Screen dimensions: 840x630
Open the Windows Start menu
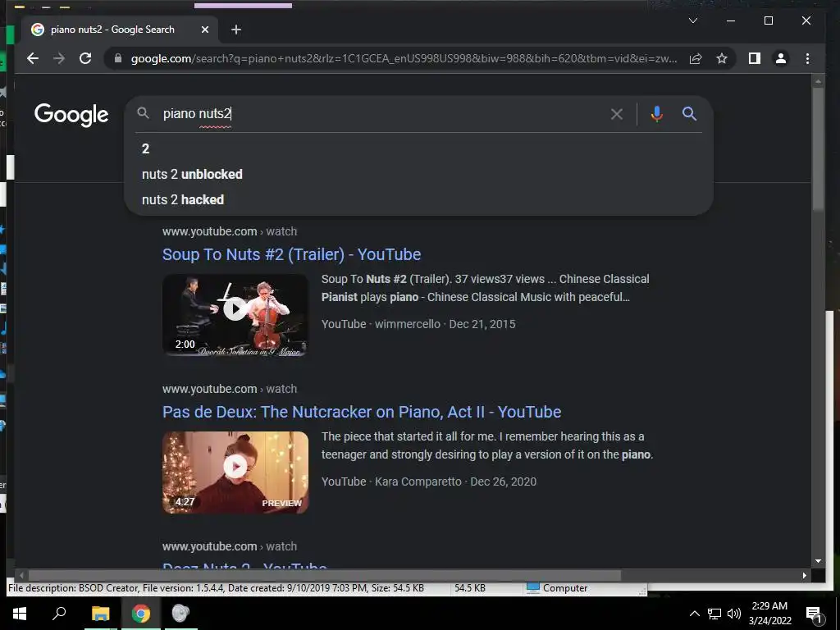[20, 614]
